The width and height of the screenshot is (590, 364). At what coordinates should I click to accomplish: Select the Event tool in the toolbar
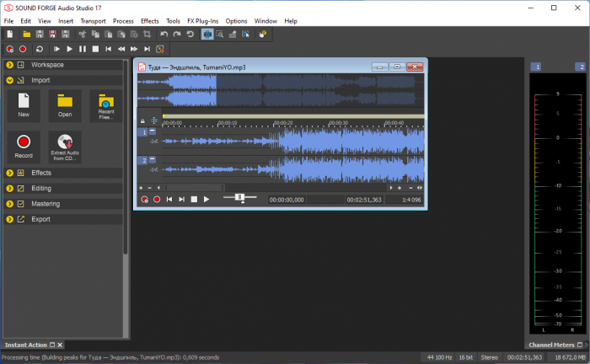pyautogui.click(x=246, y=35)
